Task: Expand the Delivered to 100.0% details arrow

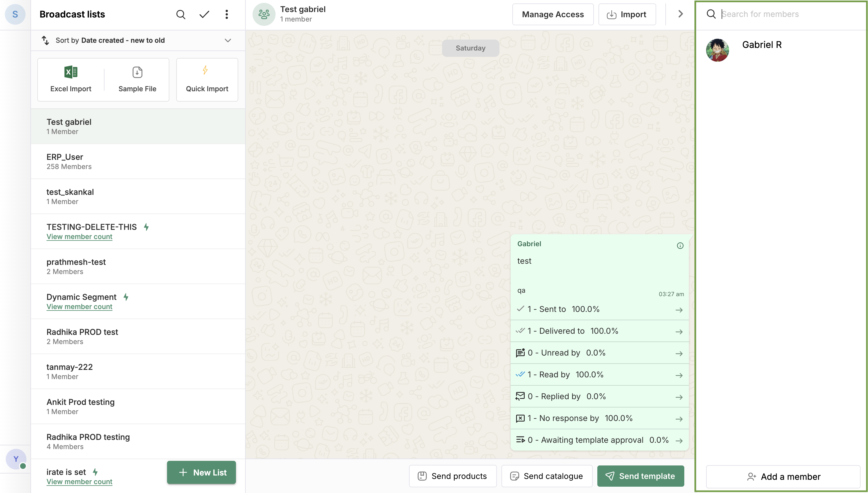Action: (679, 331)
